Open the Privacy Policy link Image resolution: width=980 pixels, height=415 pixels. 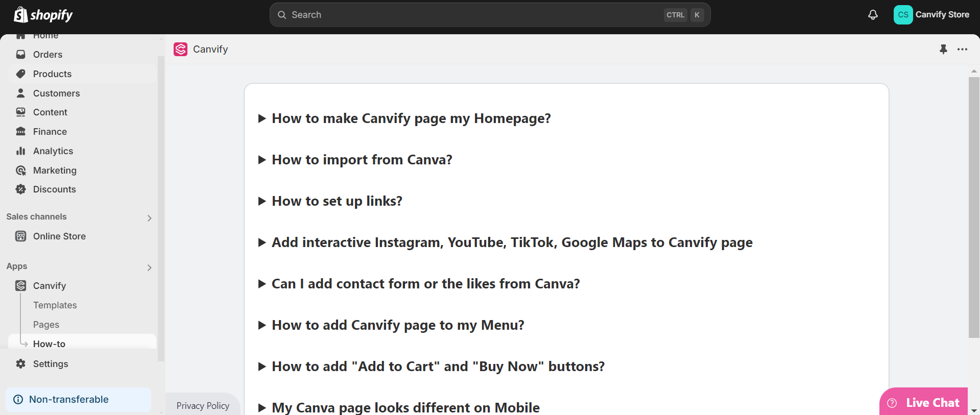(x=203, y=405)
